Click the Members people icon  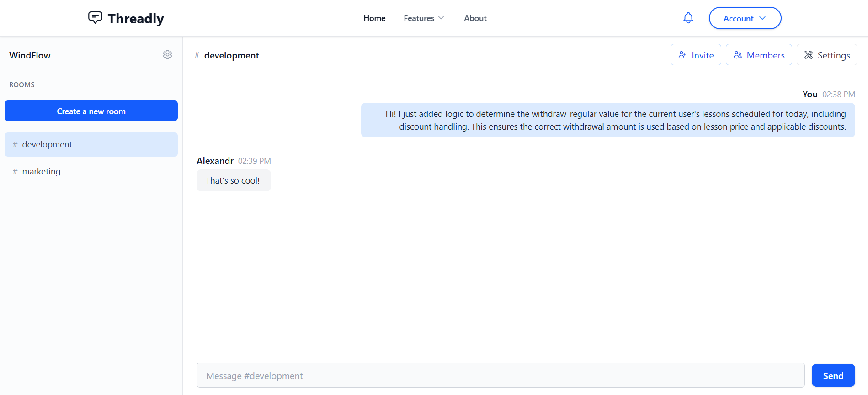tap(737, 55)
